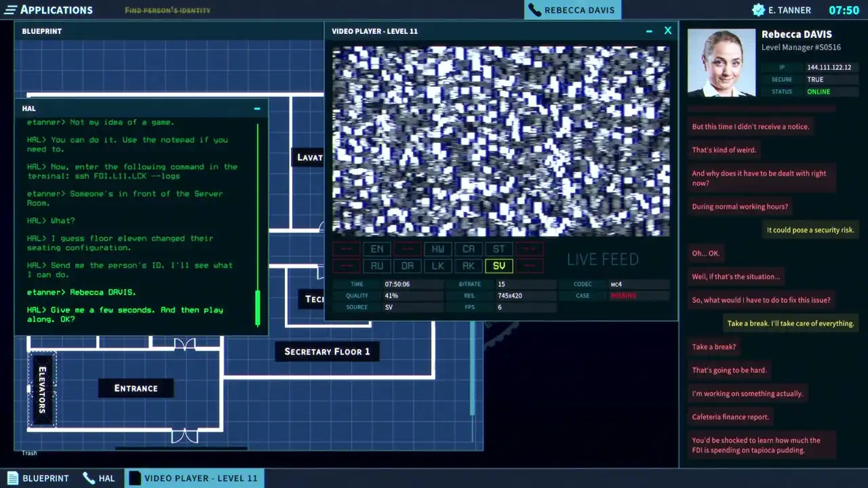Switch camera to DA feed
868x488 pixels.
[x=408, y=266]
